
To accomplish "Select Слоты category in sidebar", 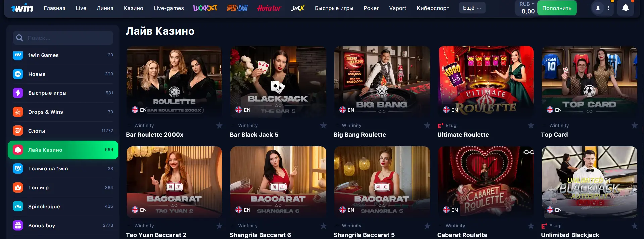I will (x=63, y=131).
